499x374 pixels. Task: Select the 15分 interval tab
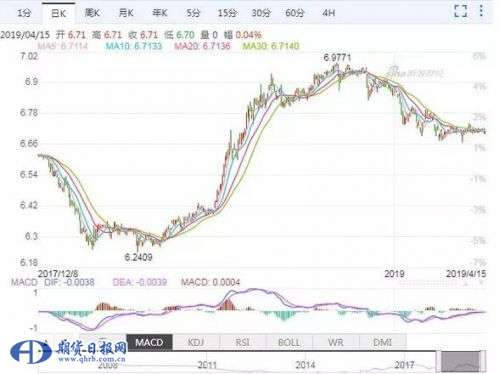[x=227, y=13]
